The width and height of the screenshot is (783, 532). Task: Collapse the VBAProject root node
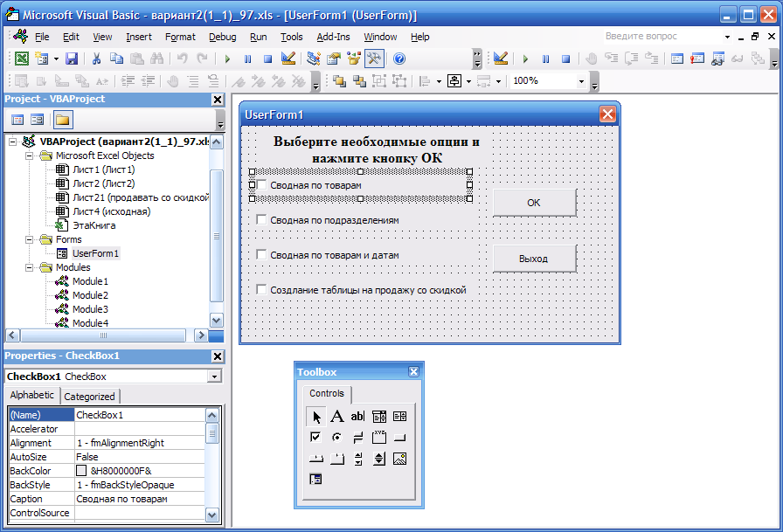point(12,142)
